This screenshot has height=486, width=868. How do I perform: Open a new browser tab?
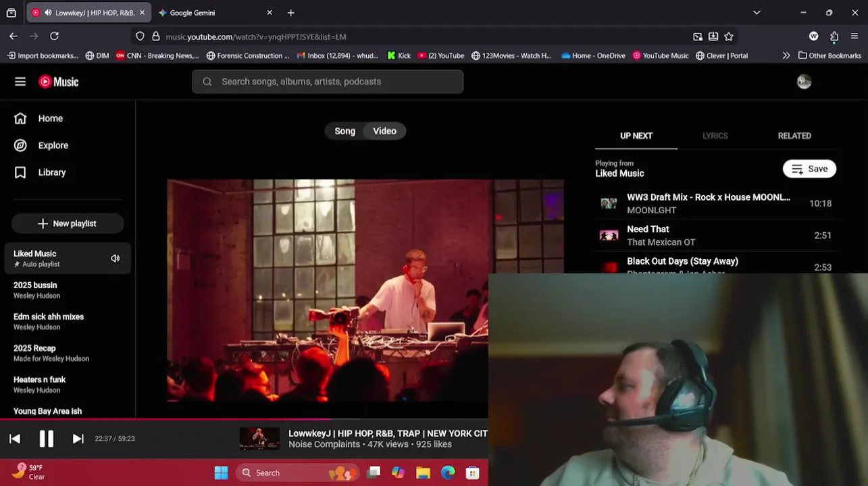290,13
